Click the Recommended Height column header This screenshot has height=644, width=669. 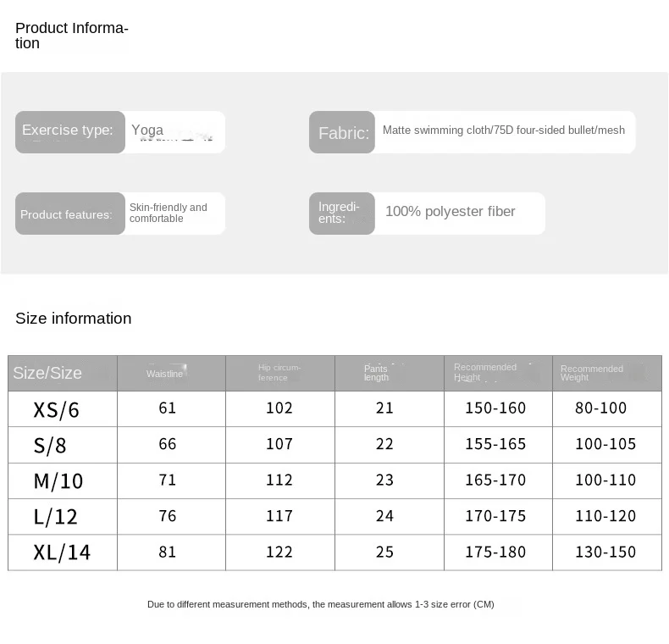point(485,372)
